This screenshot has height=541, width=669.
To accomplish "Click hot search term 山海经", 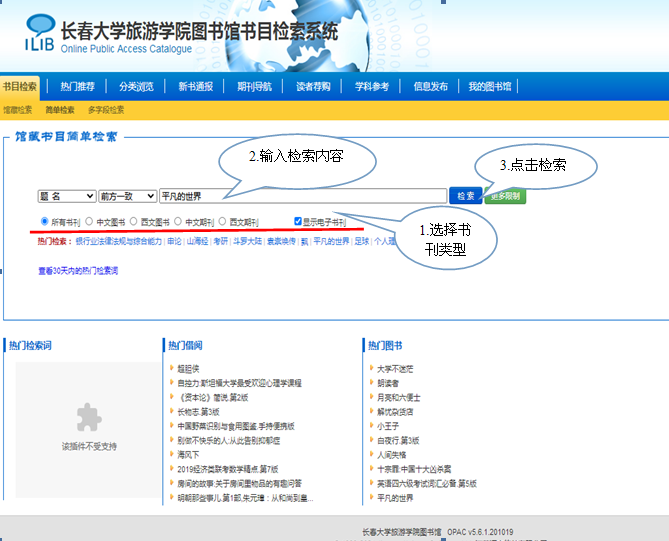I will point(197,241).
